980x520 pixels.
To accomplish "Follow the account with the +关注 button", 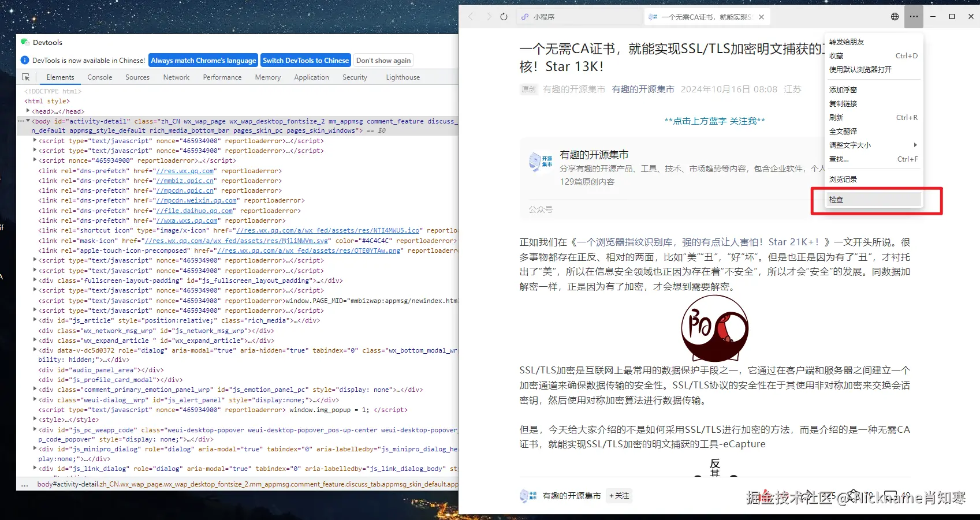I will [x=619, y=496].
